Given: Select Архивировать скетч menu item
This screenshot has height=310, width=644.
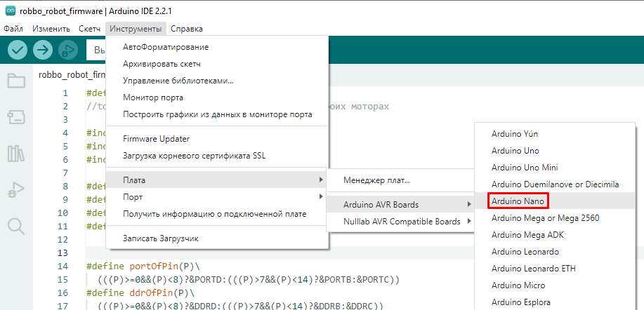Looking at the screenshot, I should pyautogui.click(x=217, y=64).
